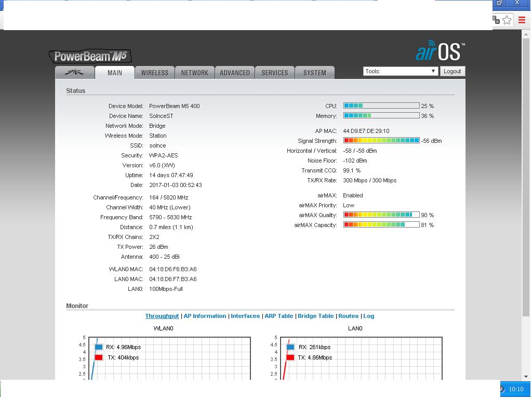Open the Chrome hamburger menu
532x399 pixels.
(x=522, y=20)
